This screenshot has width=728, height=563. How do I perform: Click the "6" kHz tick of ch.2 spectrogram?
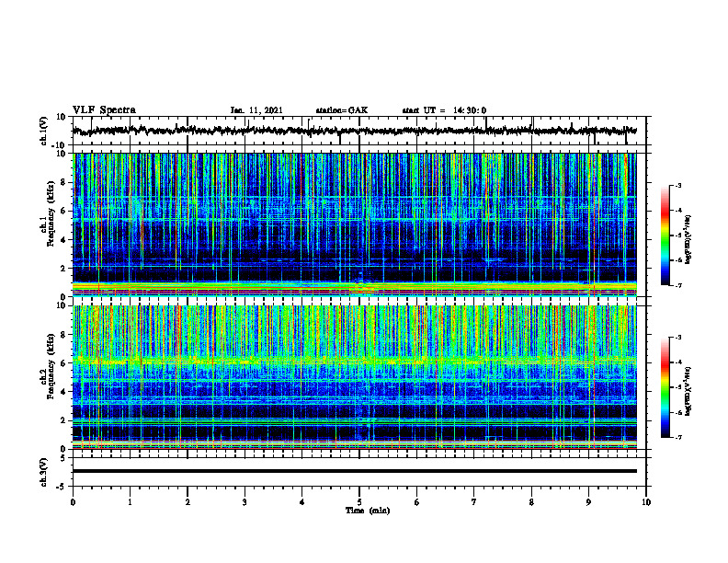tap(63, 363)
